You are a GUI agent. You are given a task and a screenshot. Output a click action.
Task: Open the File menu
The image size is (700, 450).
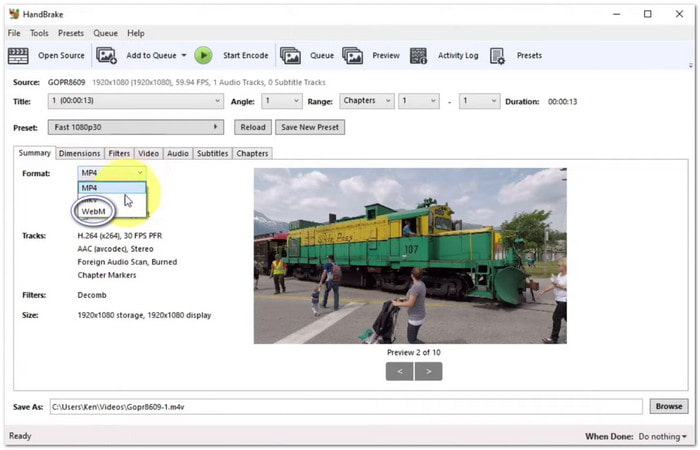coord(14,33)
